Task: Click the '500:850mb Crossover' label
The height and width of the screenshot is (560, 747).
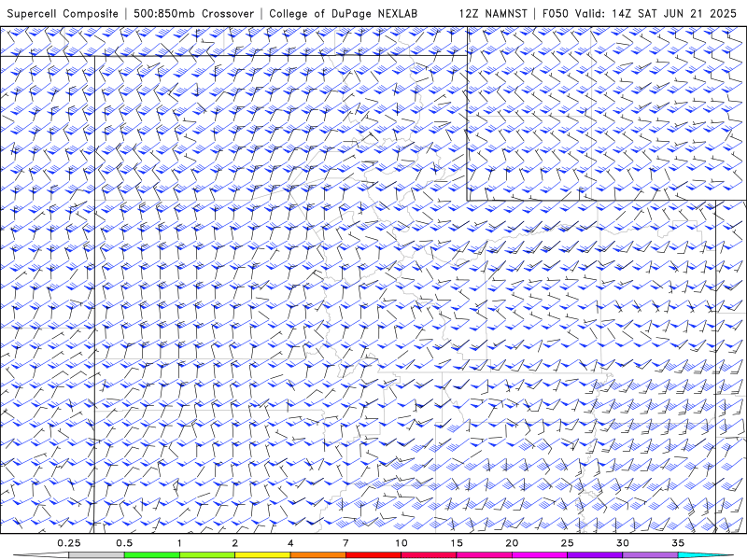Action: point(193,13)
